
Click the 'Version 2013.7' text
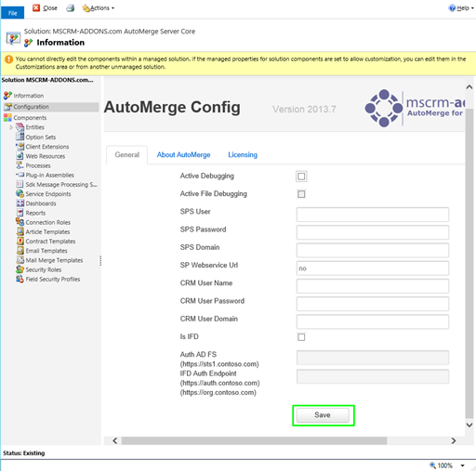tap(304, 110)
